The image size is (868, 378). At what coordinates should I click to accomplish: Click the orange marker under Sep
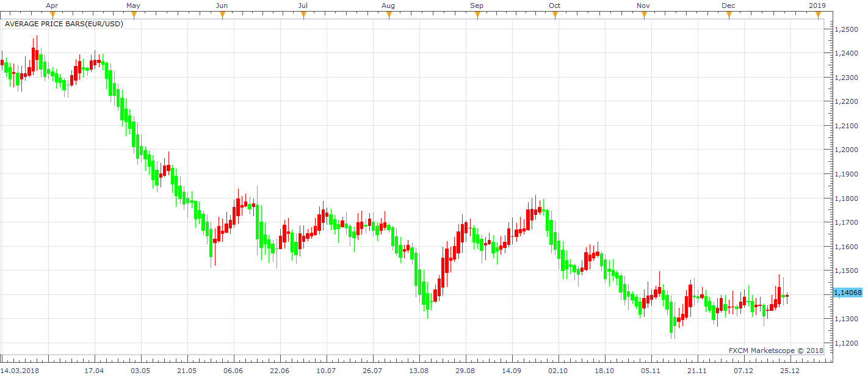pyautogui.click(x=477, y=15)
